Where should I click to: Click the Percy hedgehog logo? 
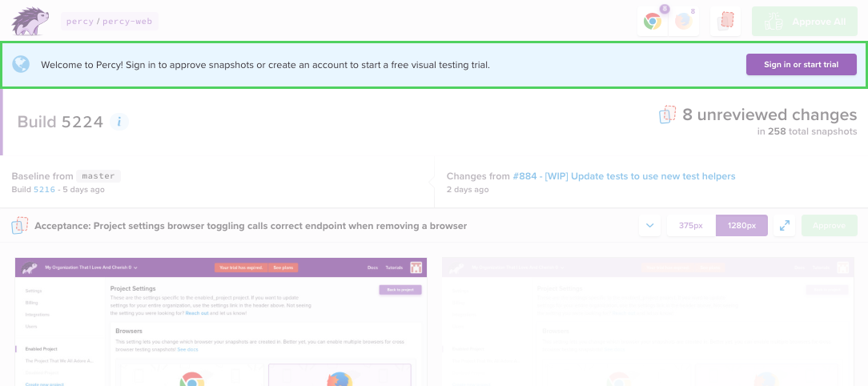pos(30,22)
